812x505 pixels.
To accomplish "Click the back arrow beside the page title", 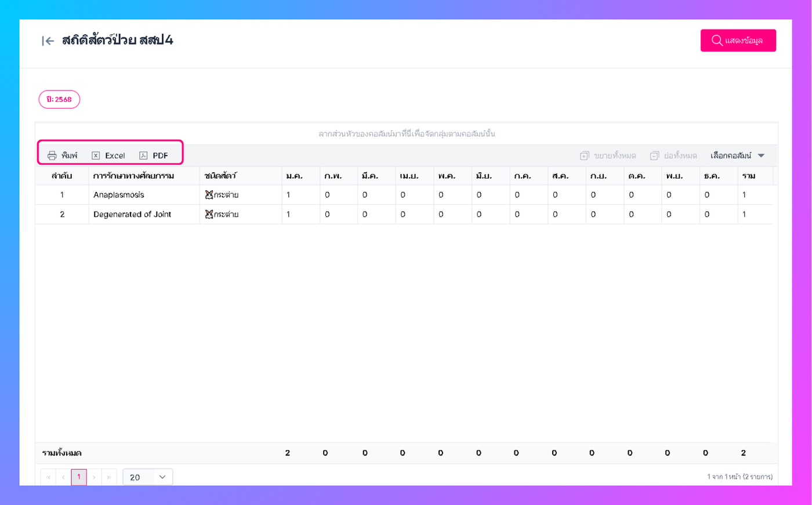I will pyautogui.click(x=48, y=41).
